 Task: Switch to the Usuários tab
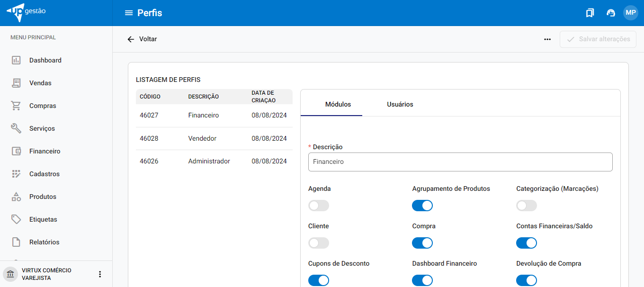[400, 104]
